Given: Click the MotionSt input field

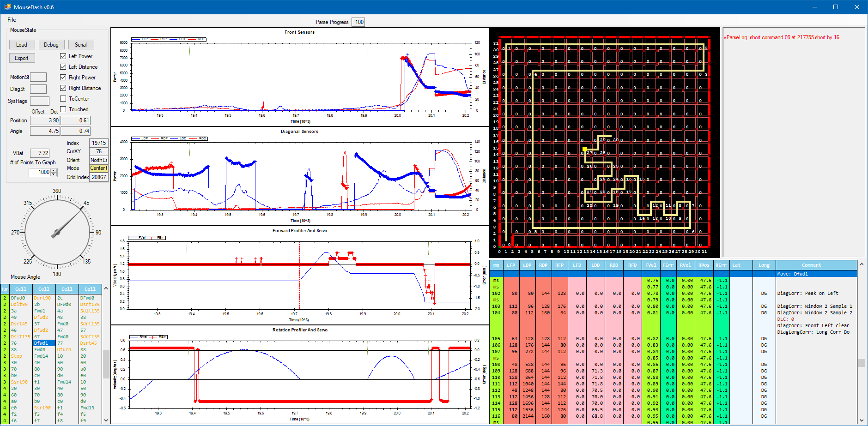Looking at the screenshot, I should 38,77.
